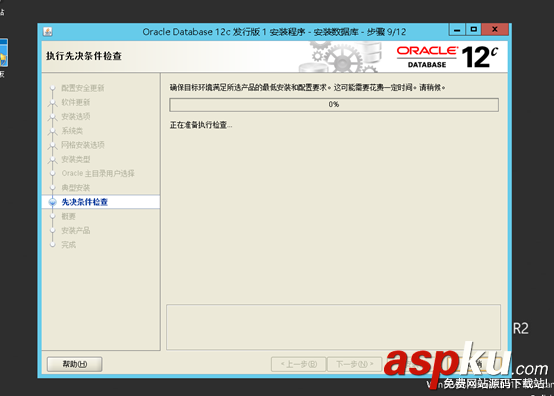Select the 安装类型 step
The width and height of the screenshot is (554, 396).
[x=76, y=159]
